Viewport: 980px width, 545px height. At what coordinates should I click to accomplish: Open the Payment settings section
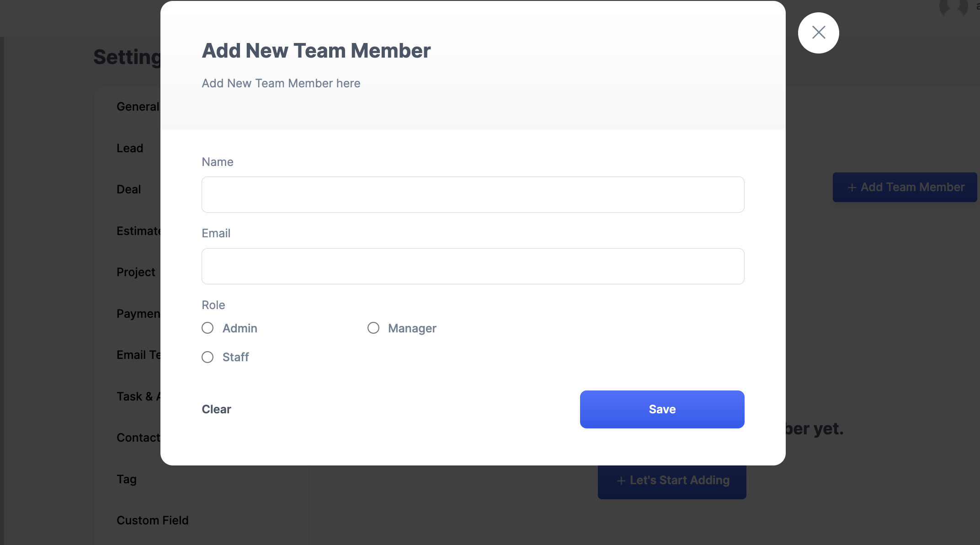[138, 314]
